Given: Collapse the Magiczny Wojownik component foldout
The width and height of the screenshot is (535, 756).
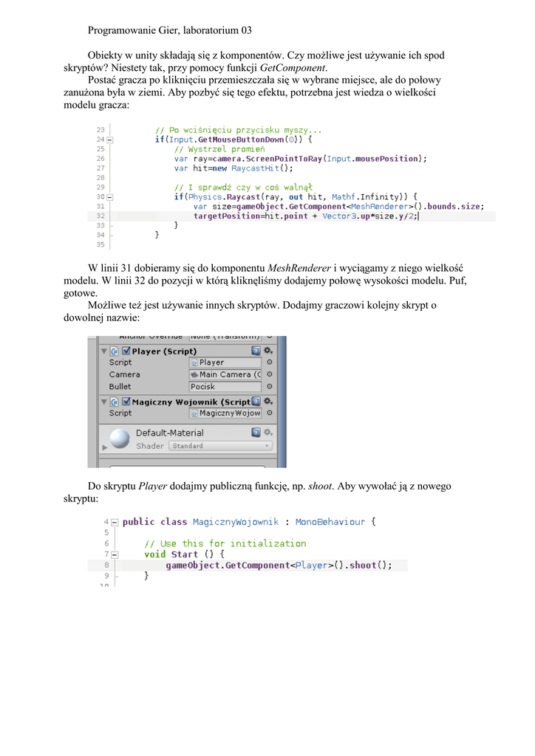Looking at the screenshot, I should 103,402.
